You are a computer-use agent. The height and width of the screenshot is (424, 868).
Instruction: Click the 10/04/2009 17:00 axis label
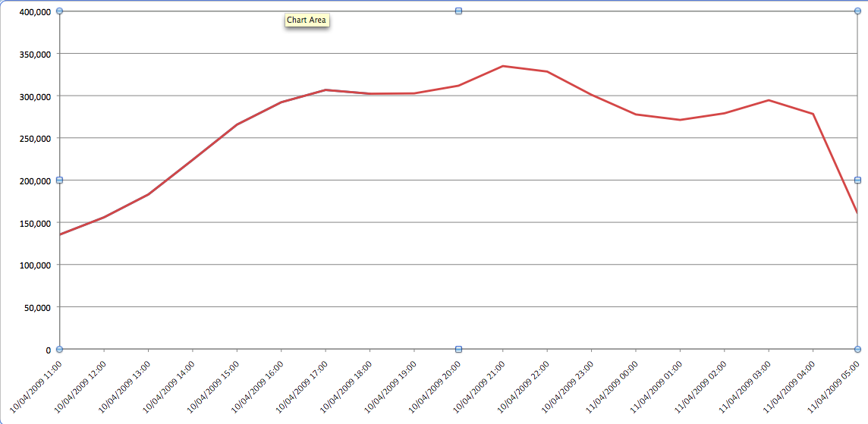(x=302, y=386)
